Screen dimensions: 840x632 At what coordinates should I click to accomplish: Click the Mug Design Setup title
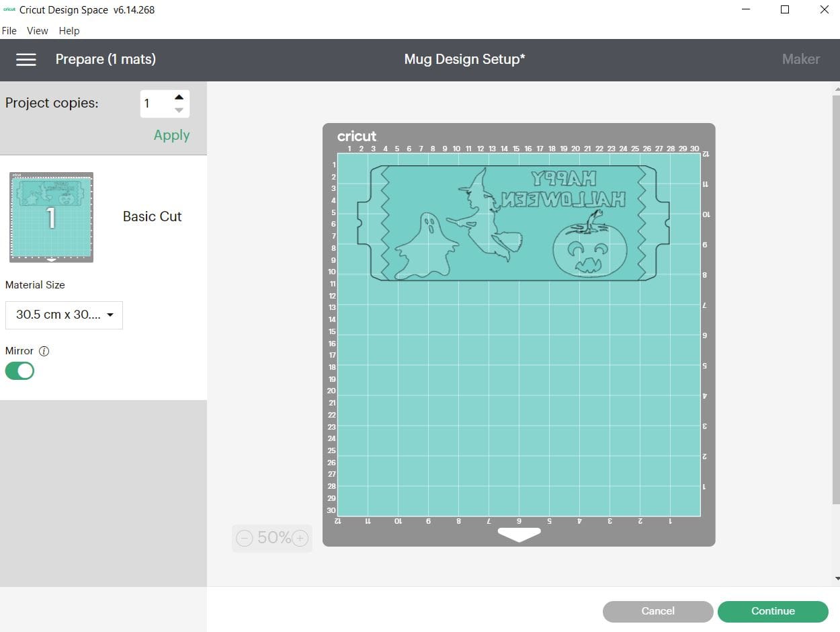tap(464, 59)
